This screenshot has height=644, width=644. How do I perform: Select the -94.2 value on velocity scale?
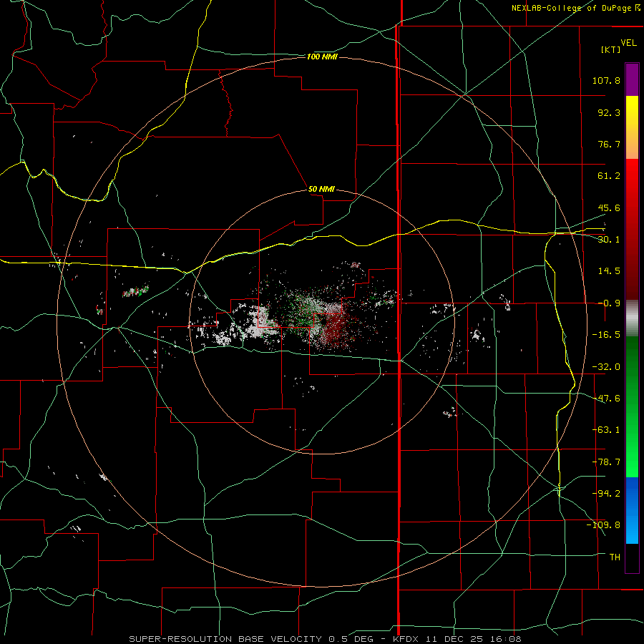(606, 493)
